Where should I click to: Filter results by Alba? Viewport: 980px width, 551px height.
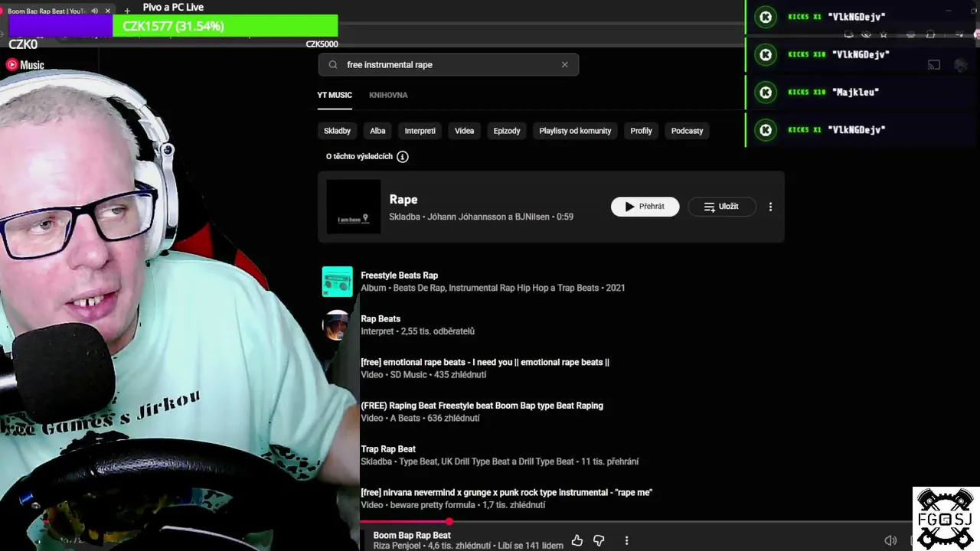377,131
